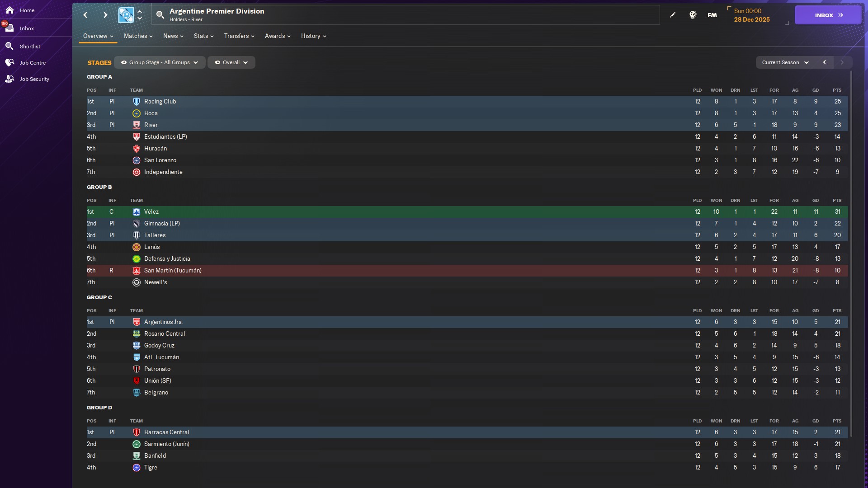Click the FM menu icon
Viewport: 868px width, 488px height.
click(x=712, y=15)
